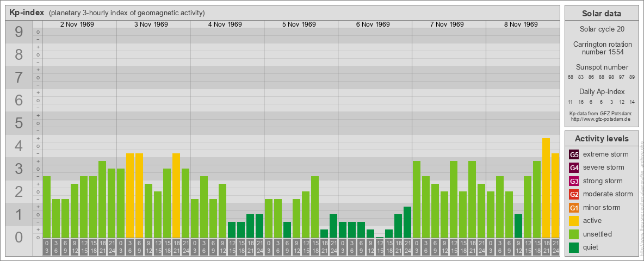Click the 'Sunspot number' label
The height and width of the screenshot is (261, 644).
click(x=602, y=67)
